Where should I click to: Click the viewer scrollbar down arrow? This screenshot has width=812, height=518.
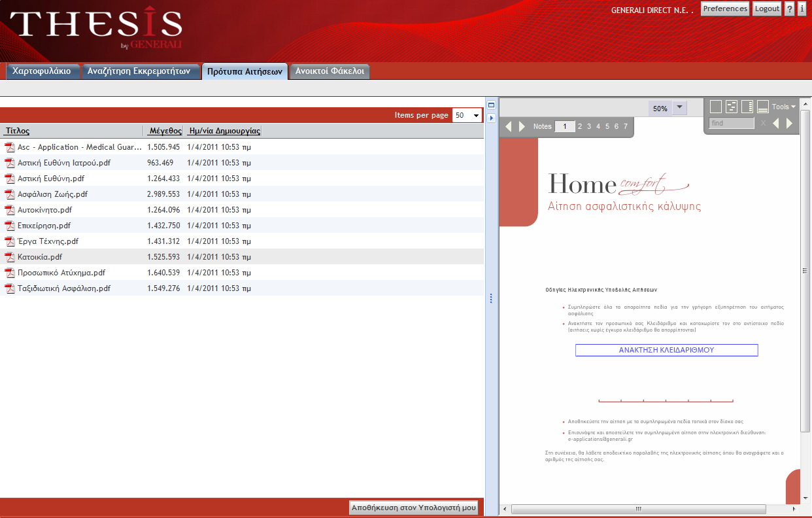(x=806, y=498)
